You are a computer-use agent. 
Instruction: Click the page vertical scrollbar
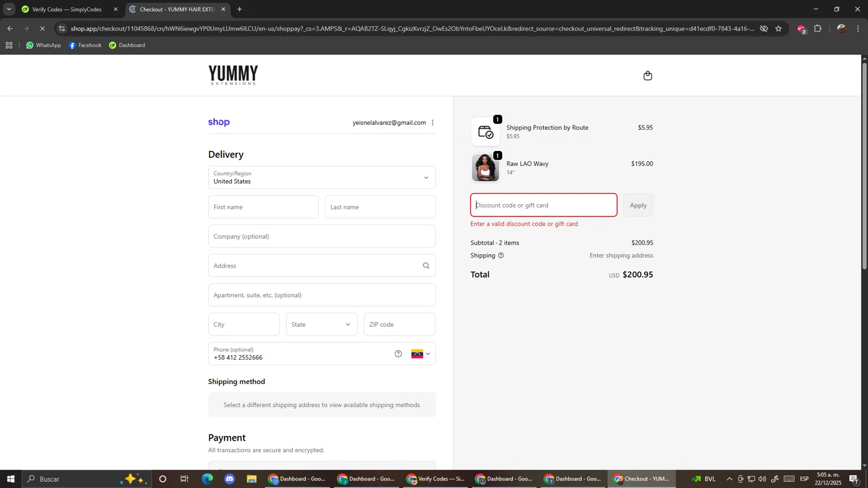coord(865,166)
